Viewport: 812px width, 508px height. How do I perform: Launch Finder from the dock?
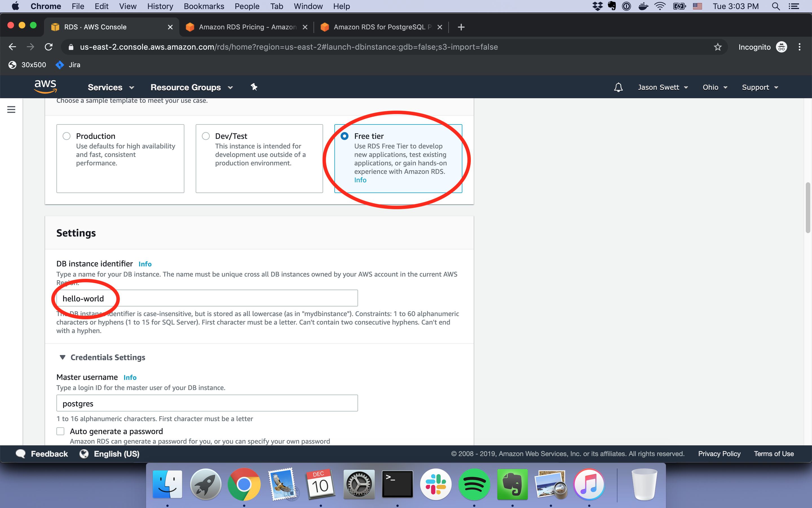pyautogui.click(x=167, y=484)
